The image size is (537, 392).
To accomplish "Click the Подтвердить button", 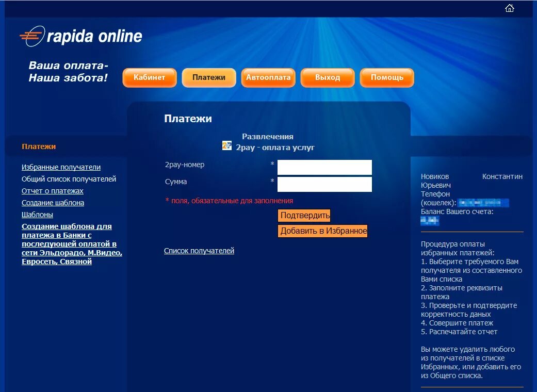I will tap(304, 216).
